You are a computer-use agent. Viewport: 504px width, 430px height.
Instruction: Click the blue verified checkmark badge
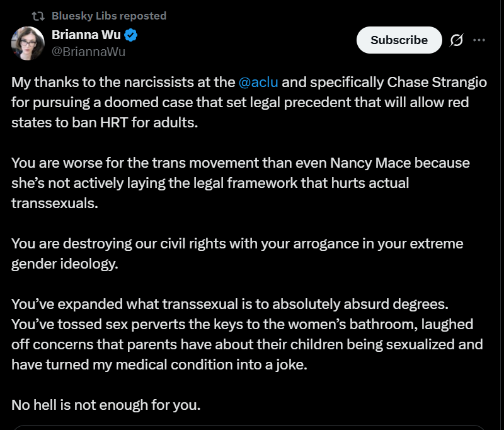click(x=131, y=35)
